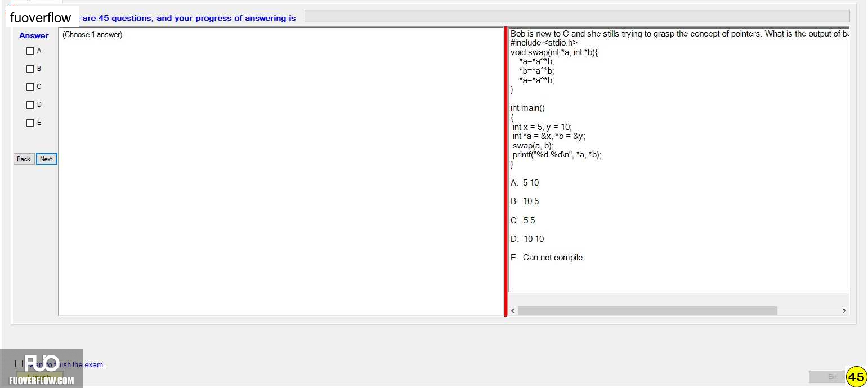This screenshot has height=388, width=868.
Task: Check answer option D checkbox
Action: click(30, 105)
